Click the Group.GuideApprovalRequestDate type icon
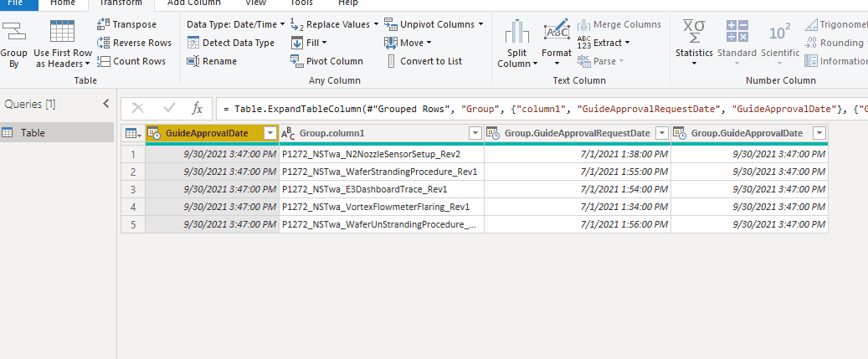 [x=493, y=133]
